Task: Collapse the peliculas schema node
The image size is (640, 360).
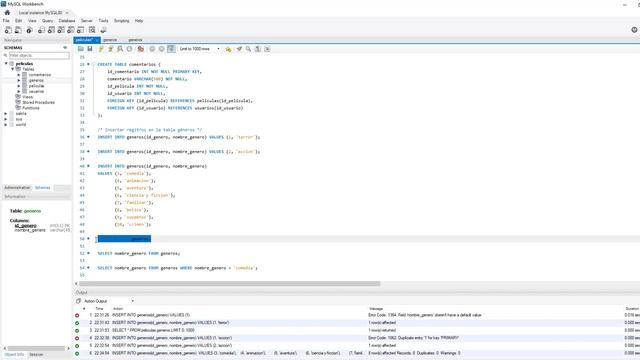Action: [x=6, y=64]
